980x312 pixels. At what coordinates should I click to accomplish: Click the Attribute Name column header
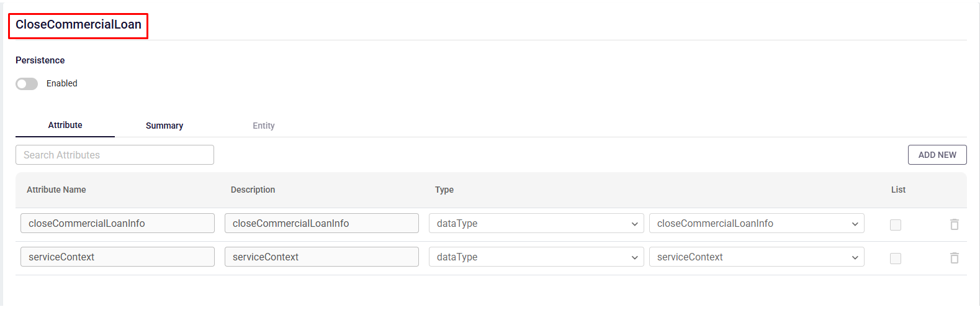point(56,190)
